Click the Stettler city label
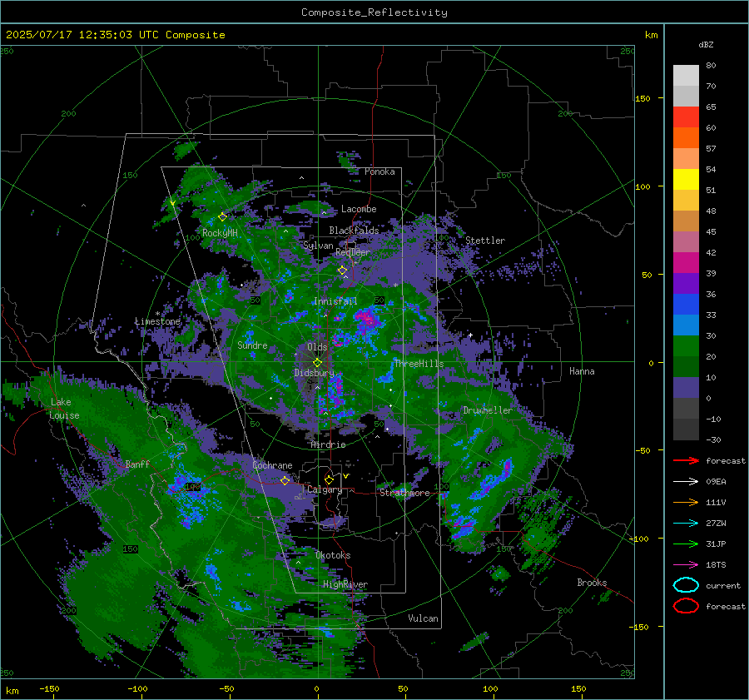749x700 pixels. click(x=485, y=241)
